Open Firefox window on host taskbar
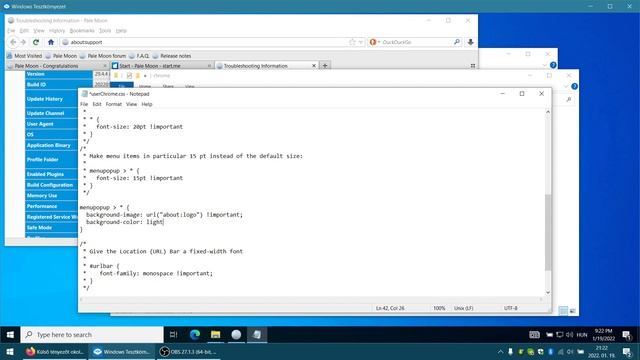 (55, 352)
